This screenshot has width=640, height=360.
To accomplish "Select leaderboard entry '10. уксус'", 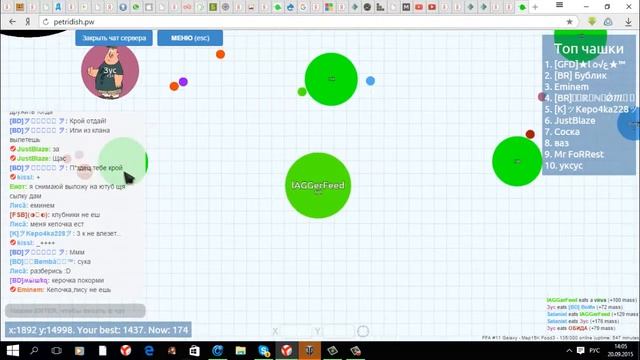I will click(x=564, y=166).
